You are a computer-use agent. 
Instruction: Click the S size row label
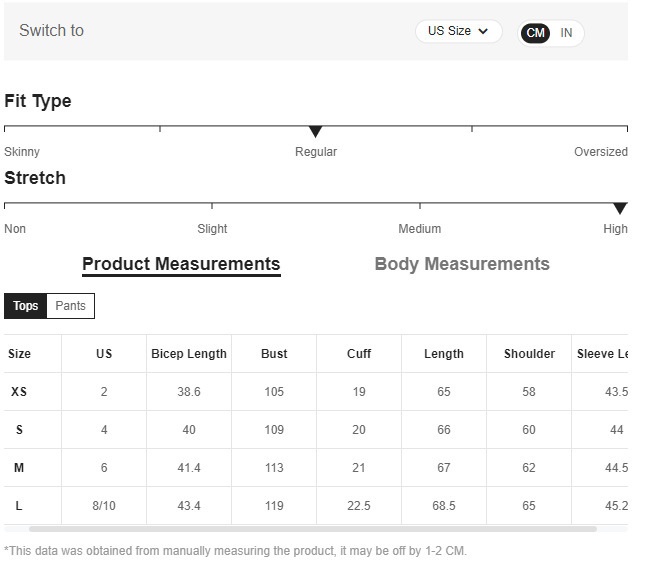[x=19, y=430]
